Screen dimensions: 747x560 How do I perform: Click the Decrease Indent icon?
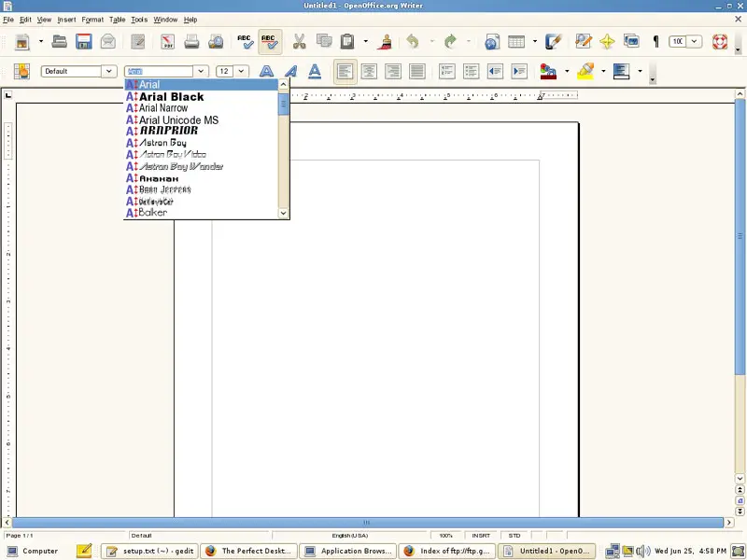click(495, 72)
